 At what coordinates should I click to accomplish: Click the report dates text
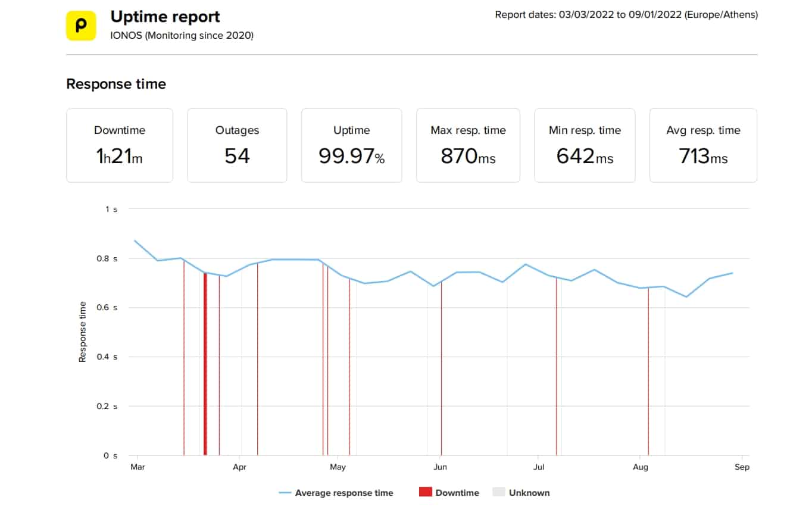(626, 15)
